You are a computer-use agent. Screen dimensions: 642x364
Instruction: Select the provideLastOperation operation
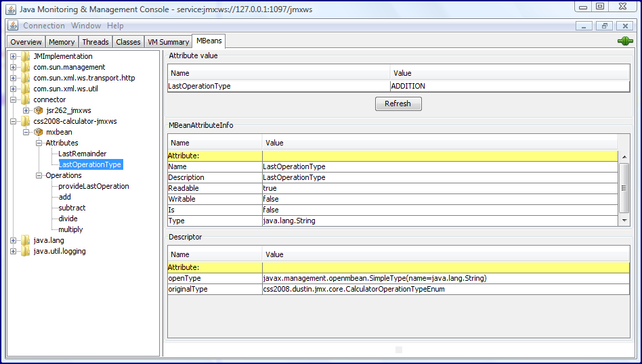[x=93, y=186]
